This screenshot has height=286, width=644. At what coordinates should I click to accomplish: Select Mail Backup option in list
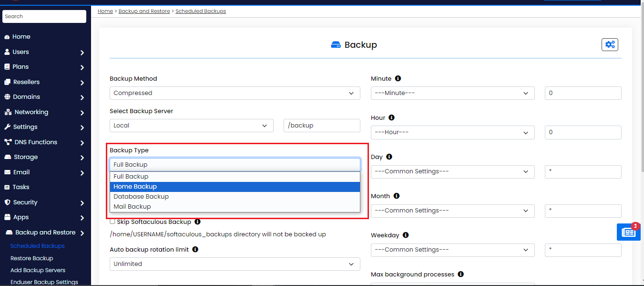[x=132, y=207]
